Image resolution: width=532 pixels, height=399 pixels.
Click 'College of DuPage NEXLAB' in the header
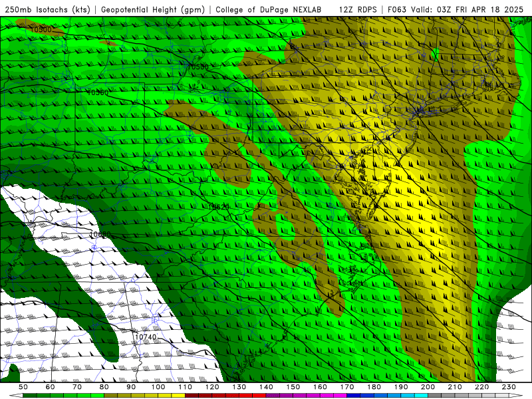(268, 9)
